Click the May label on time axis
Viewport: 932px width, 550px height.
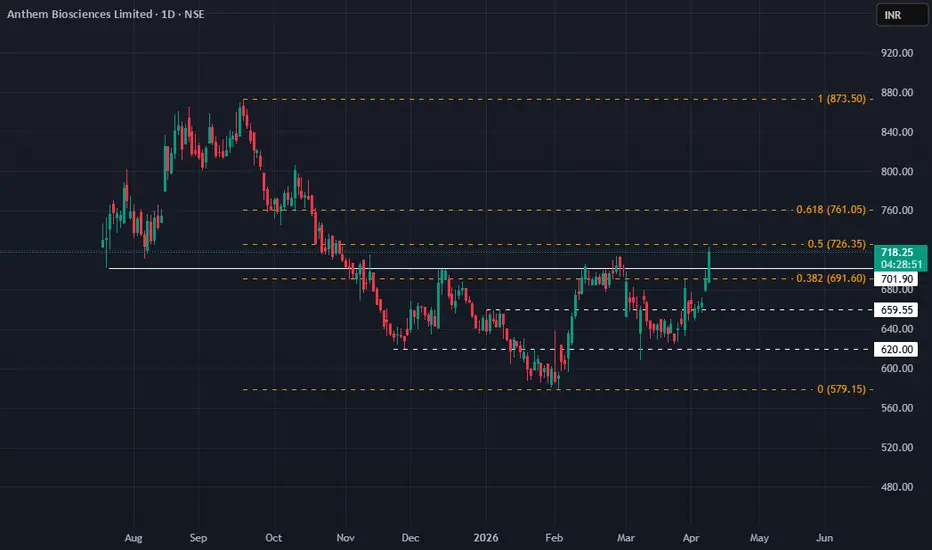pos(759,538)
